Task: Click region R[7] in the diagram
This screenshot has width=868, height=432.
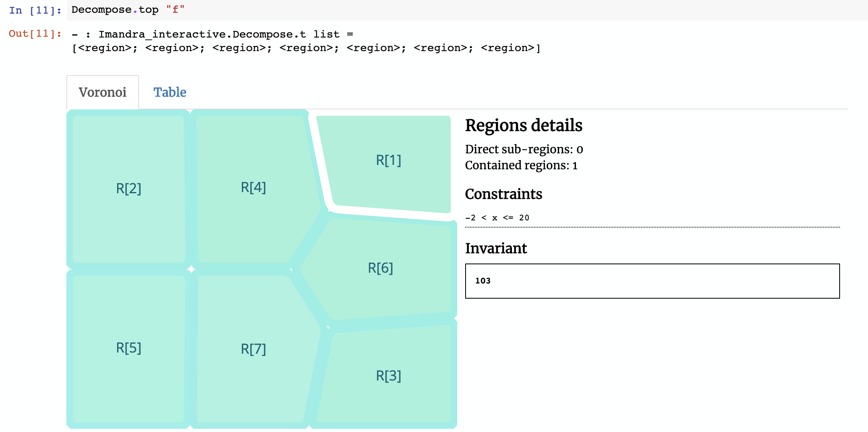Action: 253,349
